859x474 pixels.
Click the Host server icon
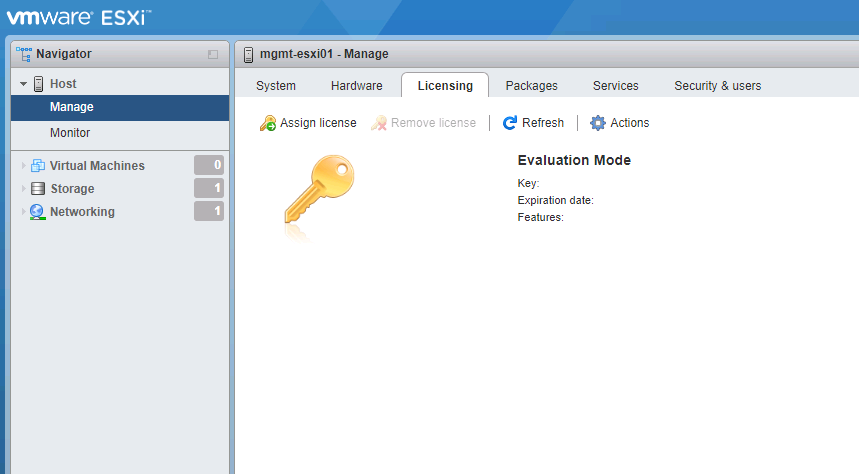click(x=38, y=84)
